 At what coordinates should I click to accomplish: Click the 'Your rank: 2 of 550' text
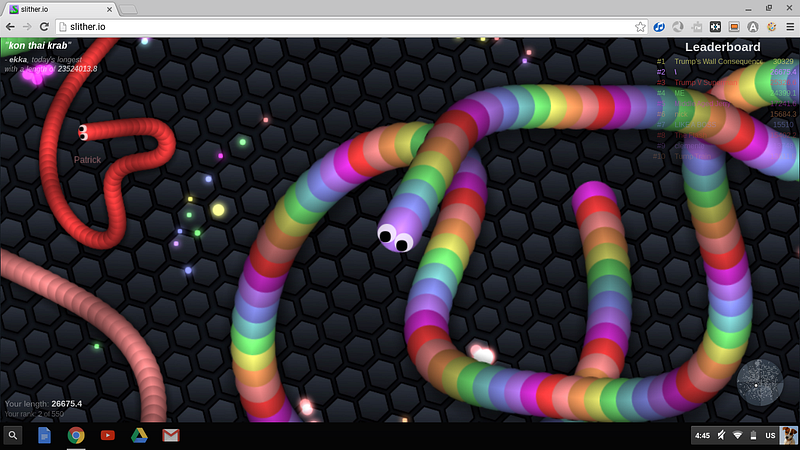(x=34, y=414)
